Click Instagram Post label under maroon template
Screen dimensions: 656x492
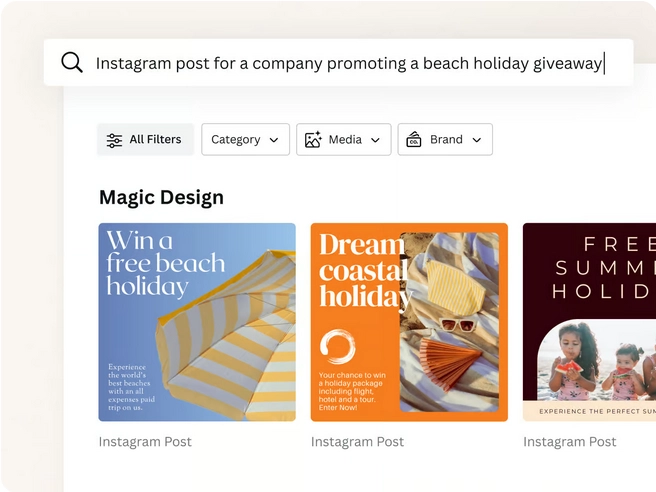click(570, 441)
